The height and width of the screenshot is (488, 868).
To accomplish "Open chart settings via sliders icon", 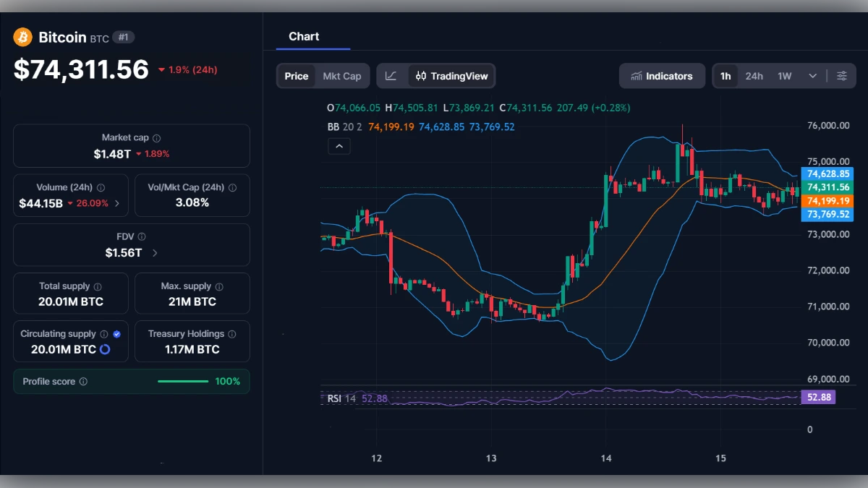I will pos(842,75).
